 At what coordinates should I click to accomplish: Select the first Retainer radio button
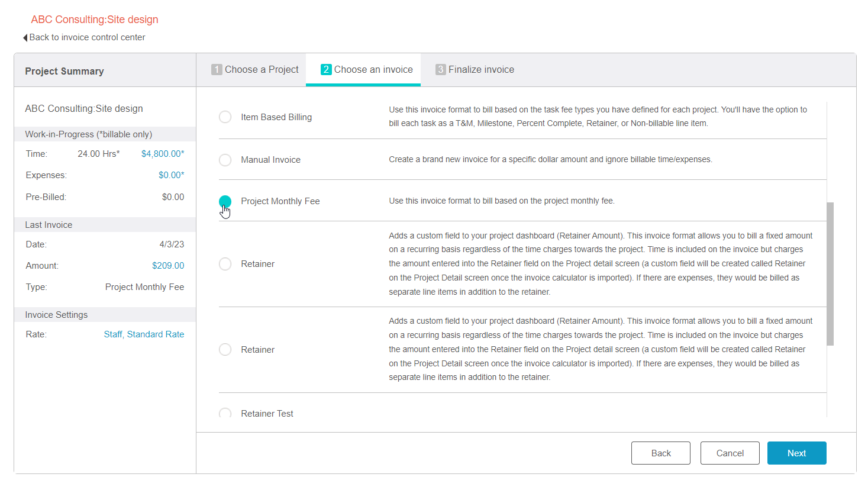tap(225, 264)
